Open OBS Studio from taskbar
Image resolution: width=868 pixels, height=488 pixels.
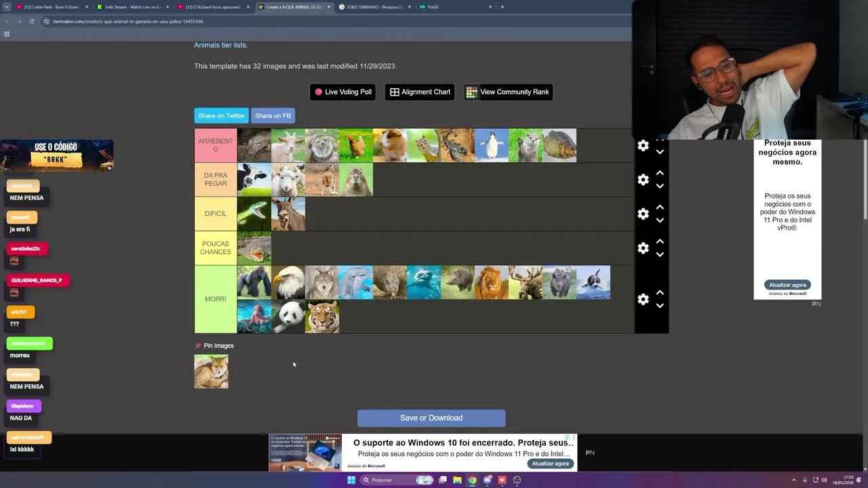[517, 480]
